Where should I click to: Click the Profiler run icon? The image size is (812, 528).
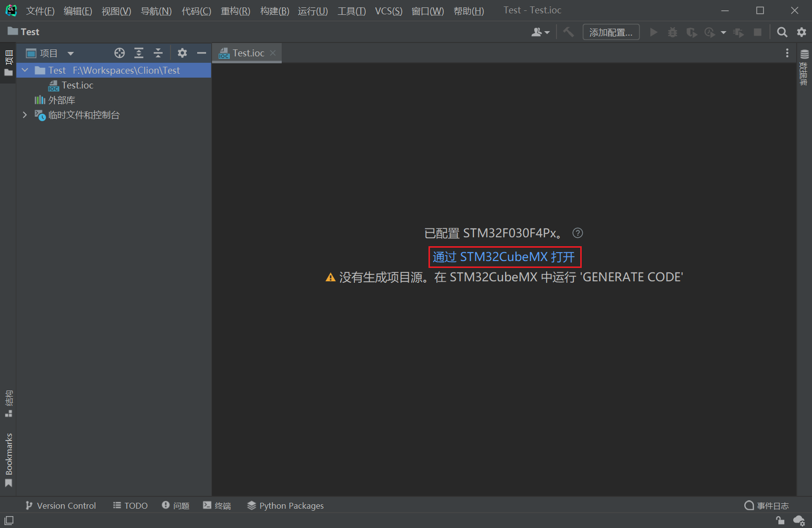pos(710,32)
